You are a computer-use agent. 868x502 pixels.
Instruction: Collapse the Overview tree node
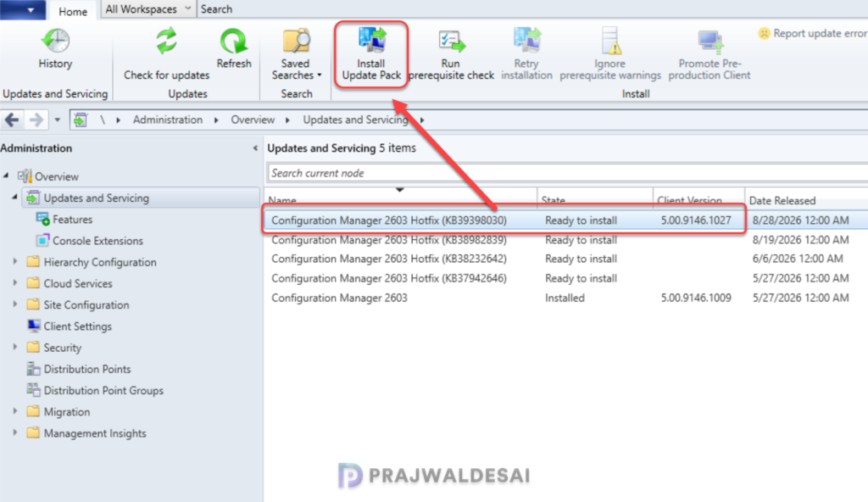pos(6,176)
